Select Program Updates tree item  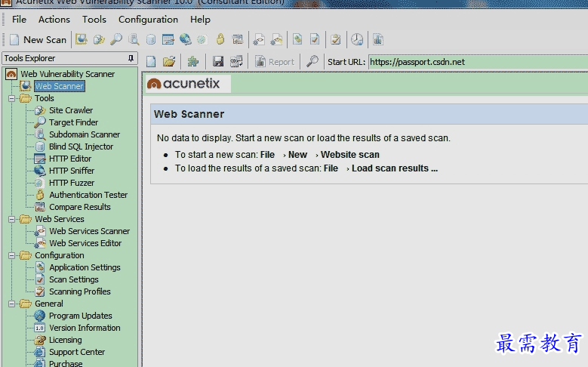[80, 316]
